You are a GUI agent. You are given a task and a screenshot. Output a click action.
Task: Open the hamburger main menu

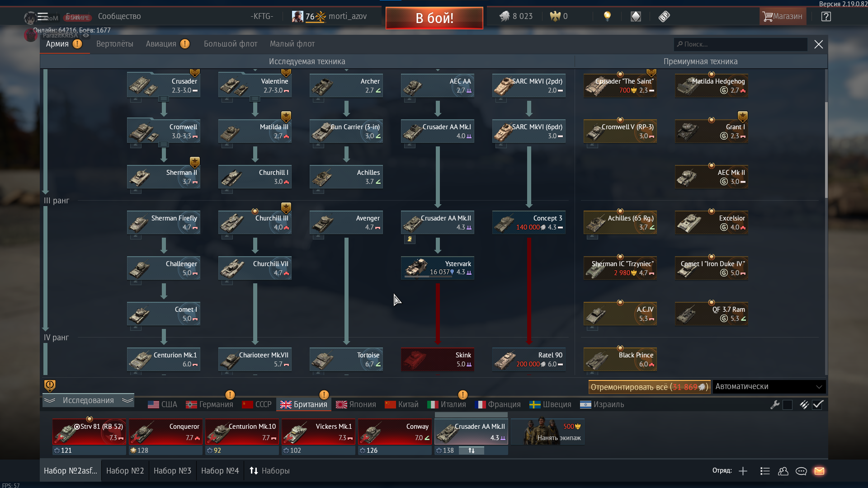pos(42,17)
